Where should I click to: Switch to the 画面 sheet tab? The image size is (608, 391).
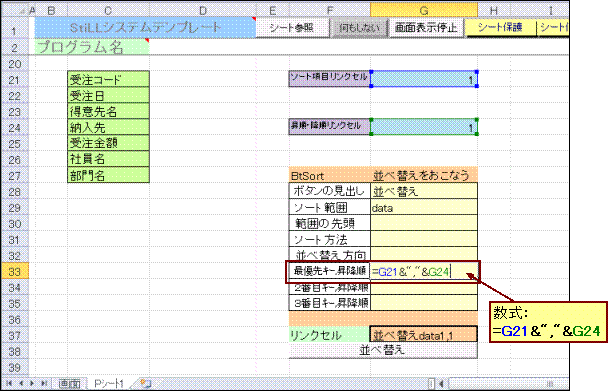(x=69, y=384)
